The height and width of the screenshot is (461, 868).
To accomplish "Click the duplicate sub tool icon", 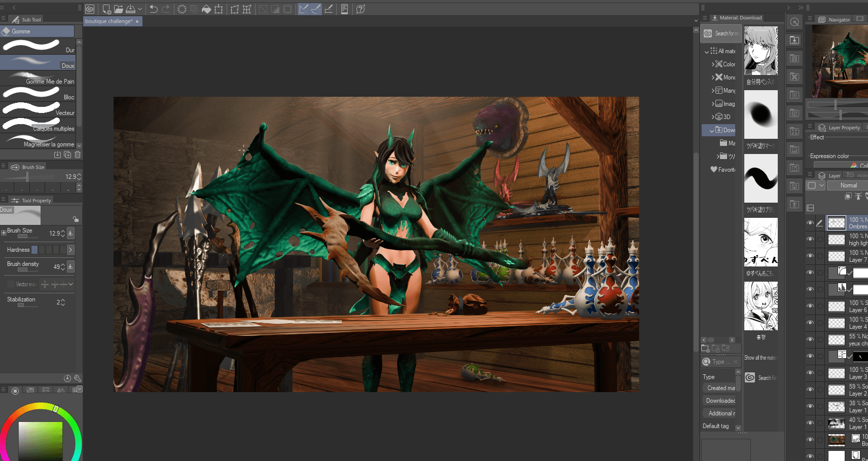I will (x=67, y=155).
